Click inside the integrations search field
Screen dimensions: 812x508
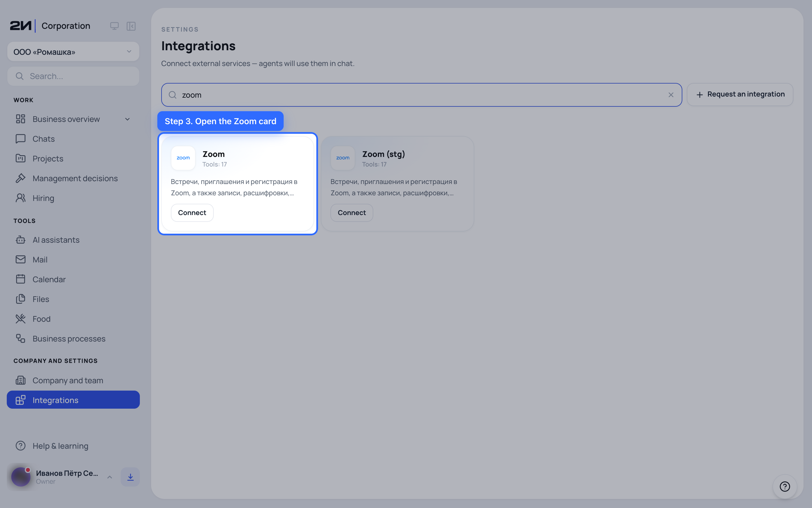tap(422, 95)
